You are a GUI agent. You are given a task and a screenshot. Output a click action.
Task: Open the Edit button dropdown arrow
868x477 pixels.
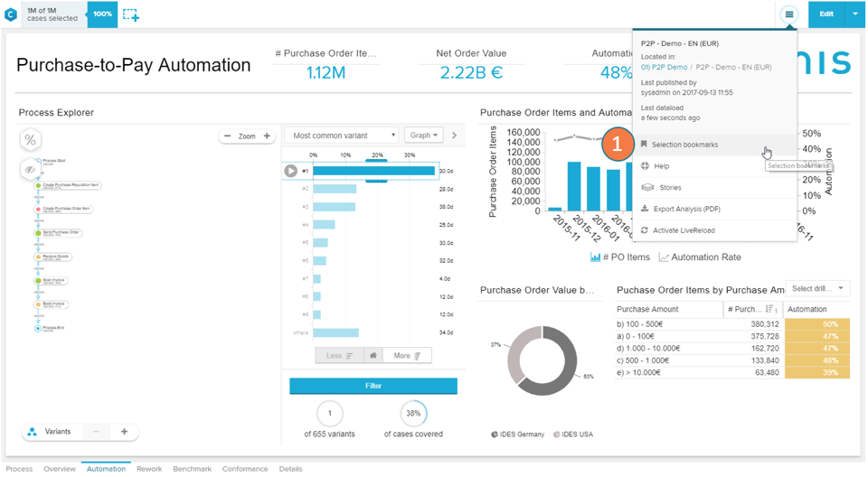854,14
